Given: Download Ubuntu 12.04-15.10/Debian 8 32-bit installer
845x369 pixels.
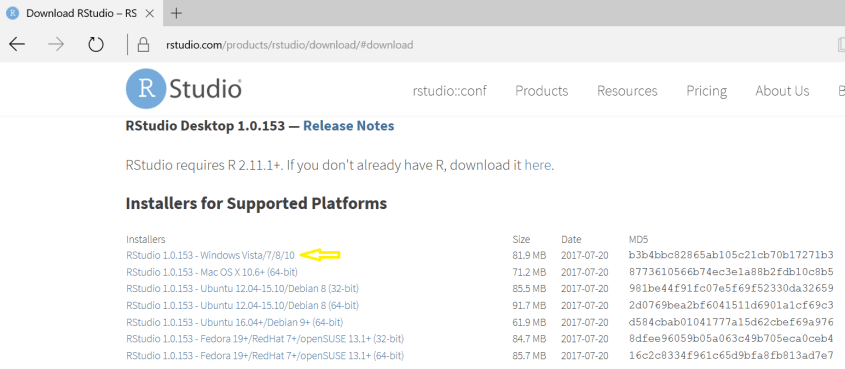Looking at the screenshot, I should point(243,289).
